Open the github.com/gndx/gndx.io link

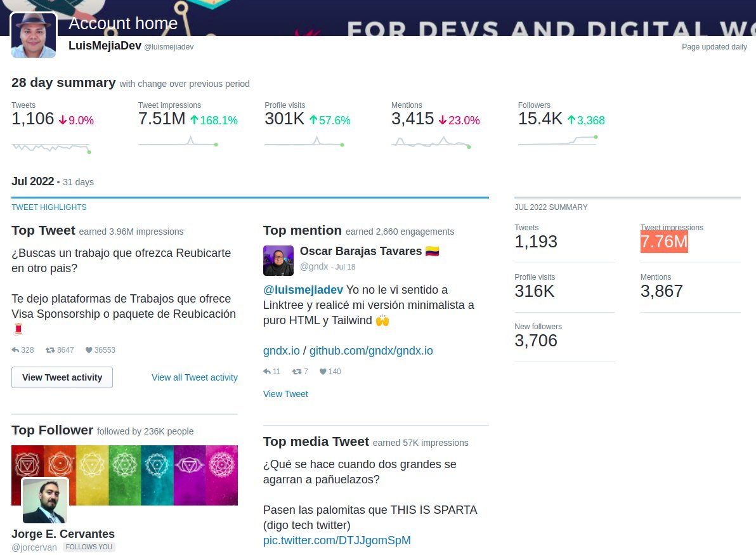point(371,350)
